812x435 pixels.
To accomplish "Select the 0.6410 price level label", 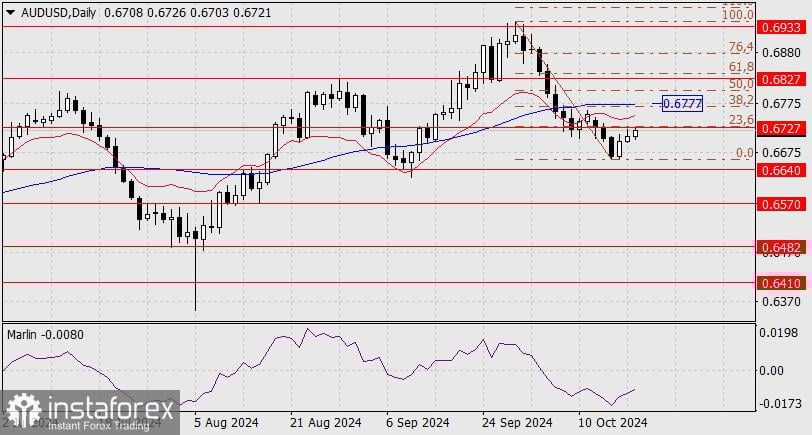I will click(782, 283).
